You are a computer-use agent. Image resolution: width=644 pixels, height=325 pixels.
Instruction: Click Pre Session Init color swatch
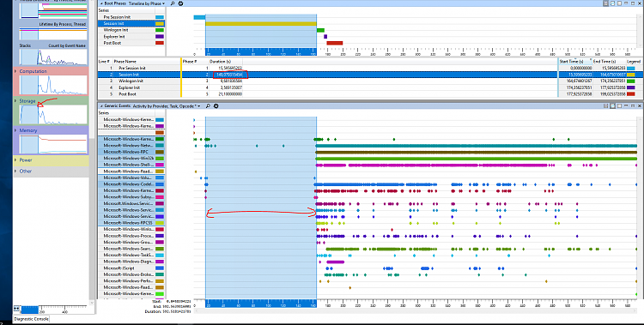pyautogui.click(x=160, y=17)
